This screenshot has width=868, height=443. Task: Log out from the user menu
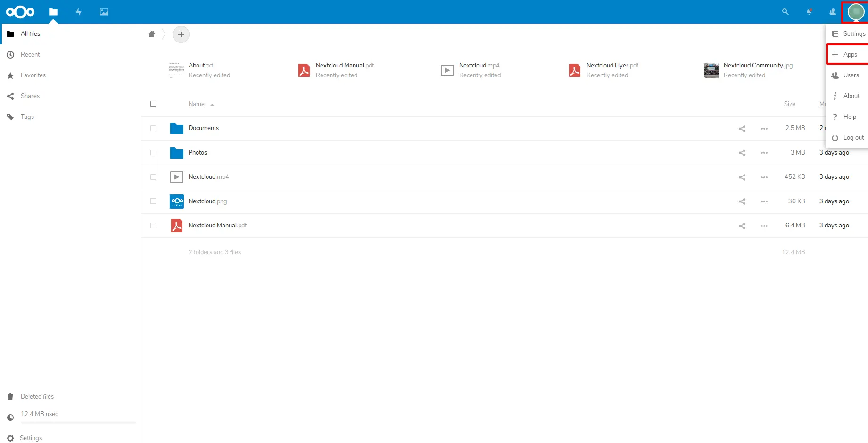[x=848, y=138]
